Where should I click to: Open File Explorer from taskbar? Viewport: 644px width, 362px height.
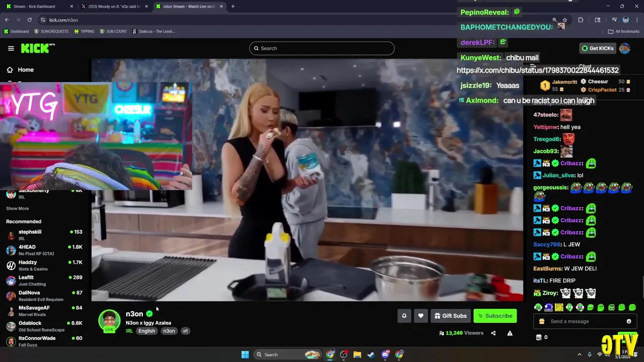(357, 354)
